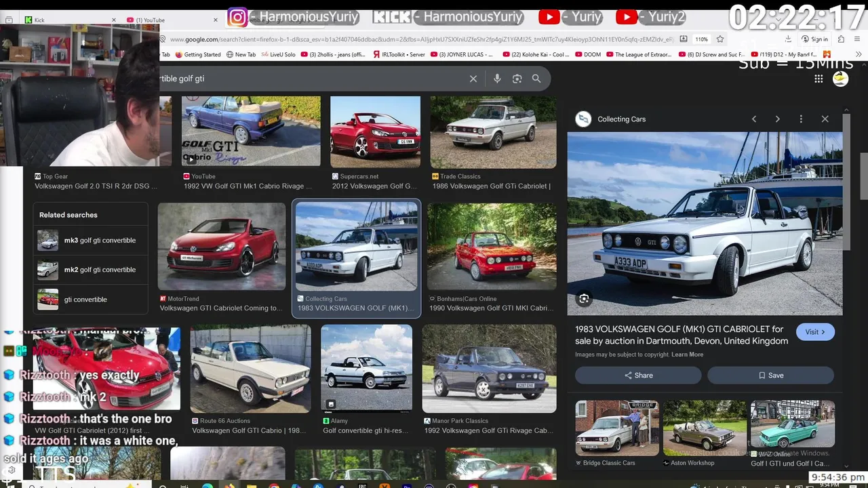This screenshot has width=868, height=488.
Task: Visit the Collecting Cars page
Action: (815, 332)
